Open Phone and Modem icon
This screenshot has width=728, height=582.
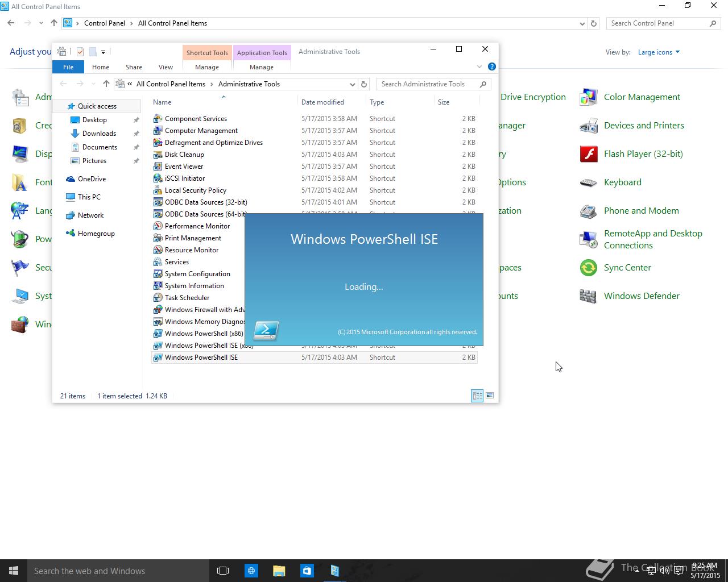588,211
